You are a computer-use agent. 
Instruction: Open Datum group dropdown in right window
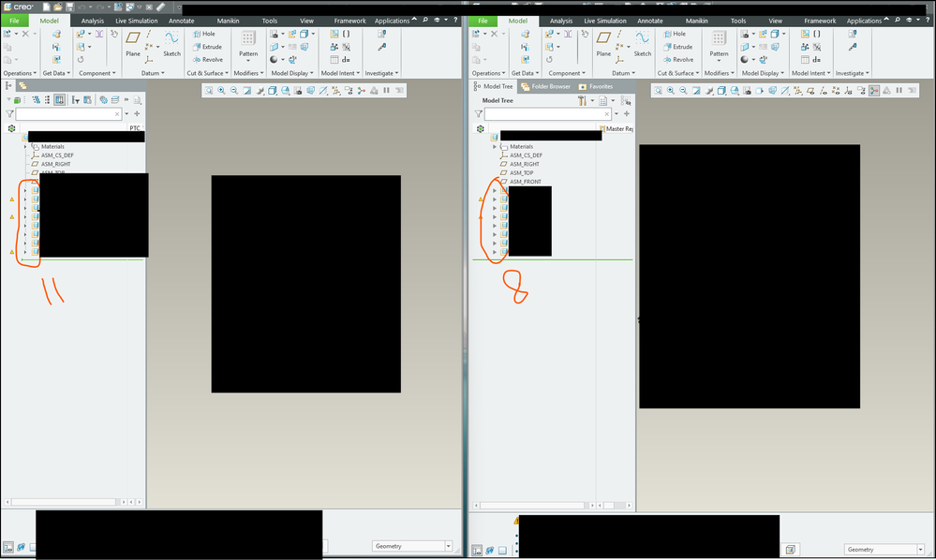click(x=623, y=73)
